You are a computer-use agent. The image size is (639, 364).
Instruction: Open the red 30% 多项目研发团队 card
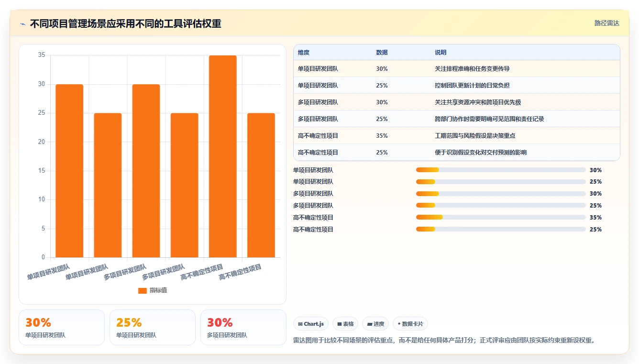[x=243, y=327]
